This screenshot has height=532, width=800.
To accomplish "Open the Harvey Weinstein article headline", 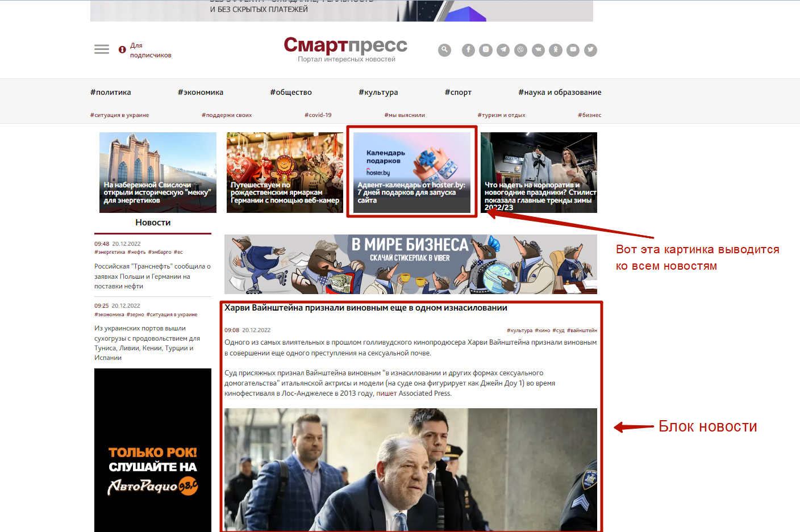I will [365, 308].
